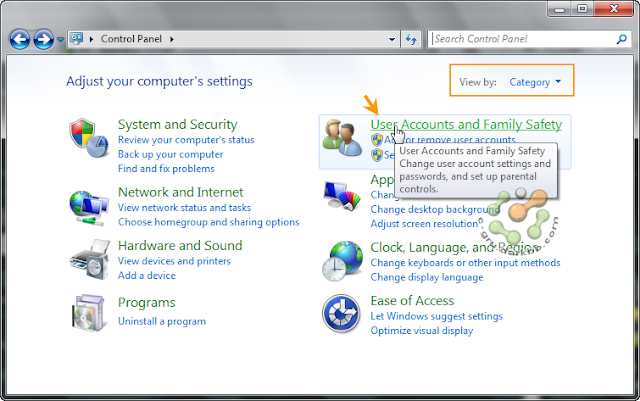Open Choose homegroup and sharing options

coord(209,222)
